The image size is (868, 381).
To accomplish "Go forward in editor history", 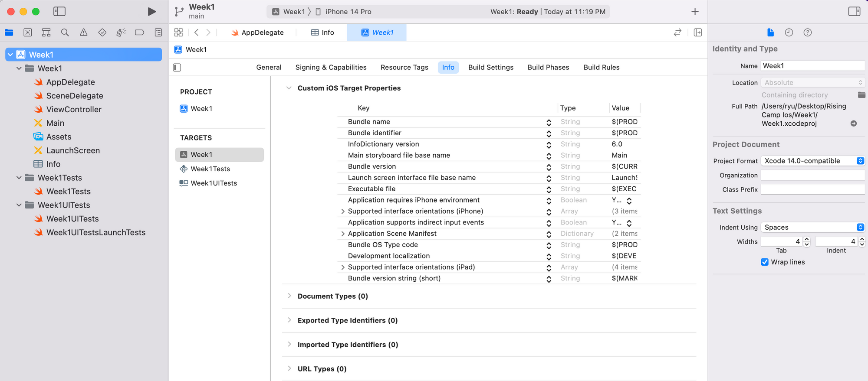I will tap(208, 33).
